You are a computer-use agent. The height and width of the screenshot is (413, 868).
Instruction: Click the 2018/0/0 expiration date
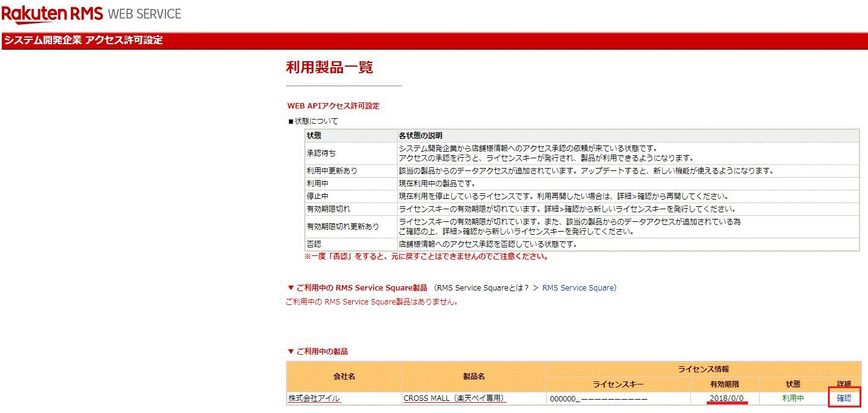click(x=727, y=398)
